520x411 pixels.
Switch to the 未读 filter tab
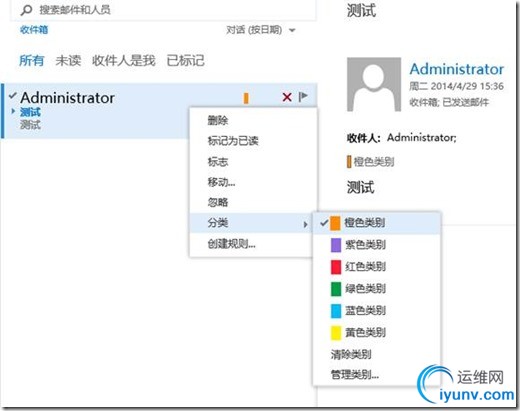point(68,60)
